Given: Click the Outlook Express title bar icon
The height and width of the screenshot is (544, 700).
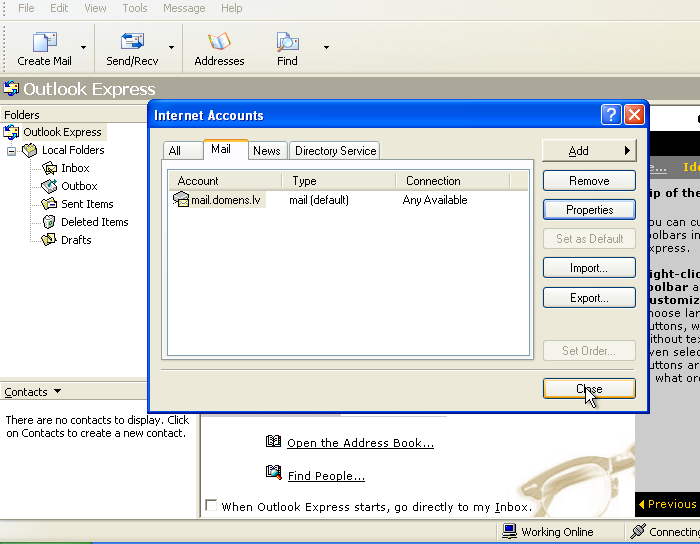Looking at the screenshot, I should tap(11, 88).
